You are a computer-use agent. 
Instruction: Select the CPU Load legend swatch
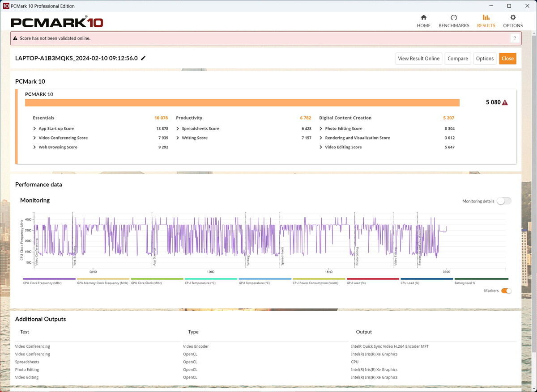427,279
